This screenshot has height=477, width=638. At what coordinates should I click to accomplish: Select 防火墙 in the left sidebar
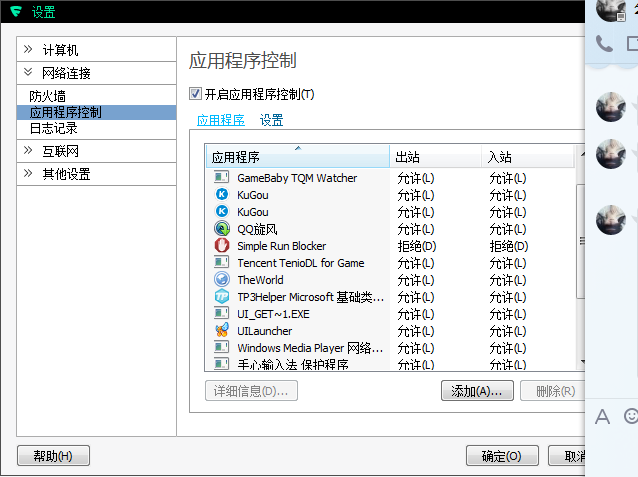tap(47, 96)
